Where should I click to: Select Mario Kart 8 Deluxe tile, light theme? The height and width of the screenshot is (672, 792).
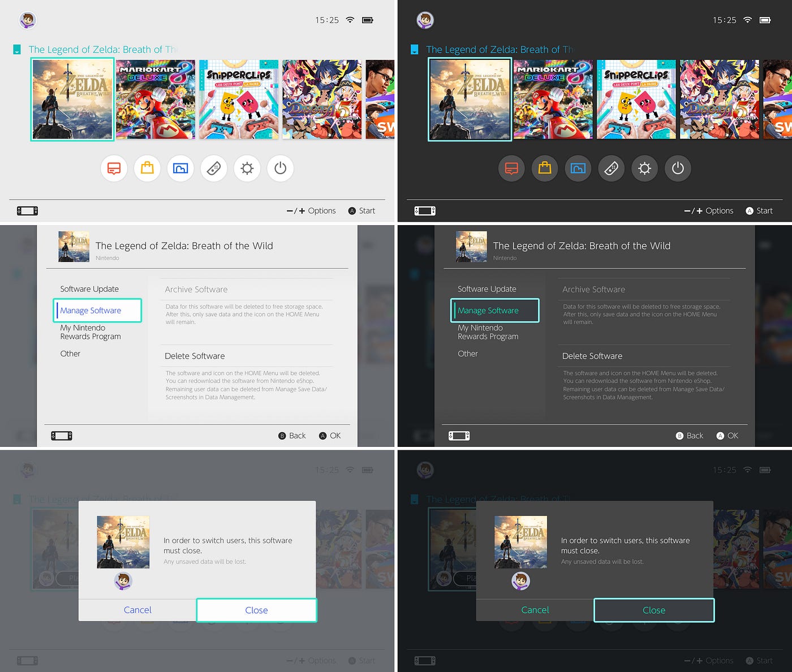(x=156, y=100)
